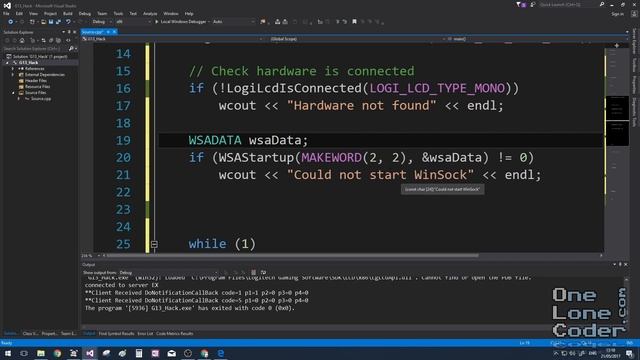Navigate backward toolbar icon
Screen dimensions: 640x360
coord(11,22)
